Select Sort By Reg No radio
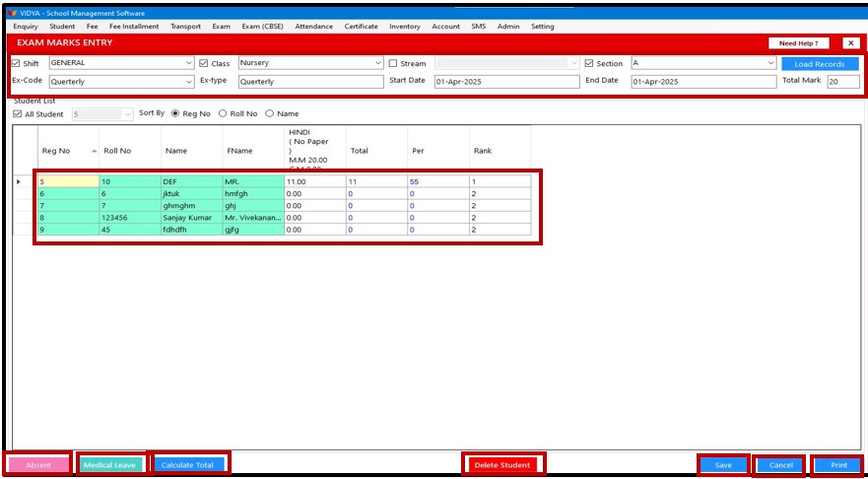The image size is (868, 479). [x=175, y=113]
